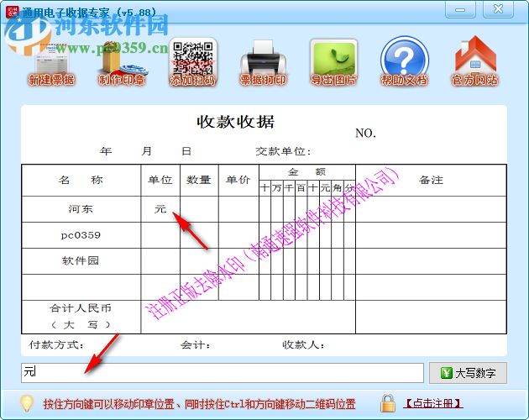529x420 pixels.
Task: Click the 收款收据 receipt title
Action: 235,122
